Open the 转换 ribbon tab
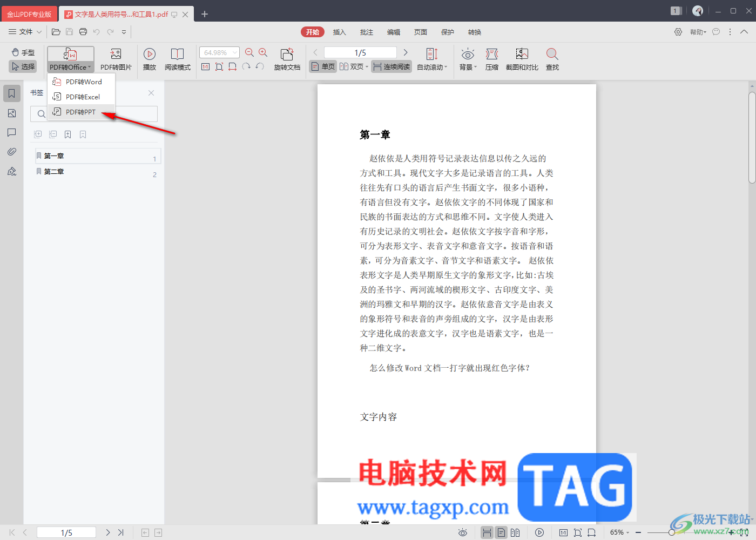 (x=474, y=32)
